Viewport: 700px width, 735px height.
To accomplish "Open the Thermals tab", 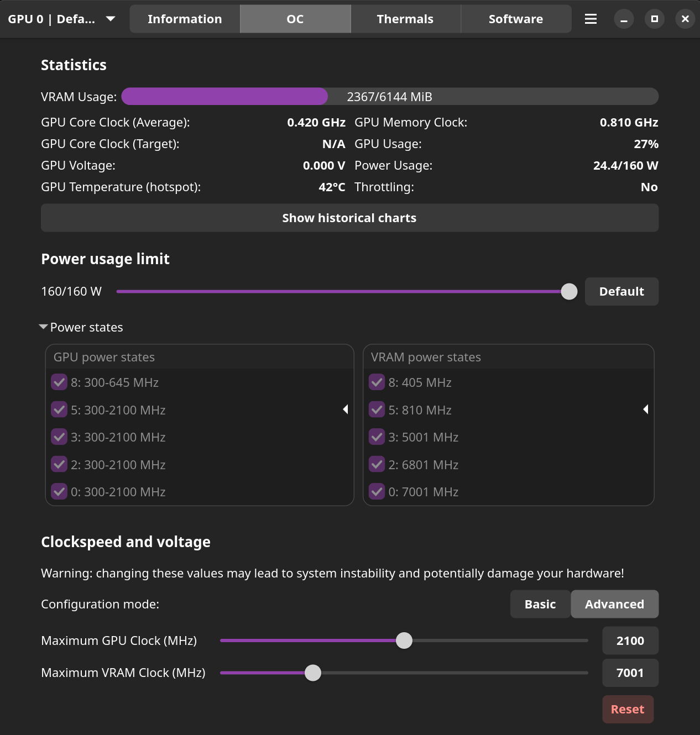I will coord(405,19).
